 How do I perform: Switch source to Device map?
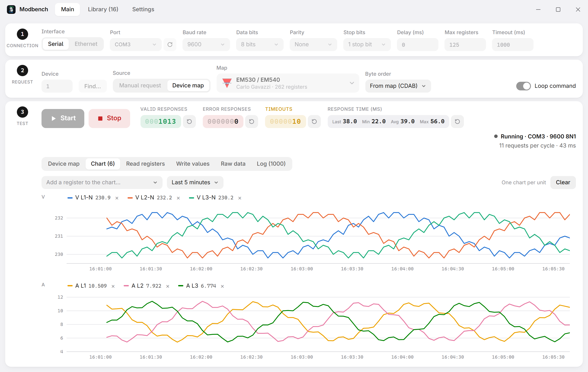point(188,85)
